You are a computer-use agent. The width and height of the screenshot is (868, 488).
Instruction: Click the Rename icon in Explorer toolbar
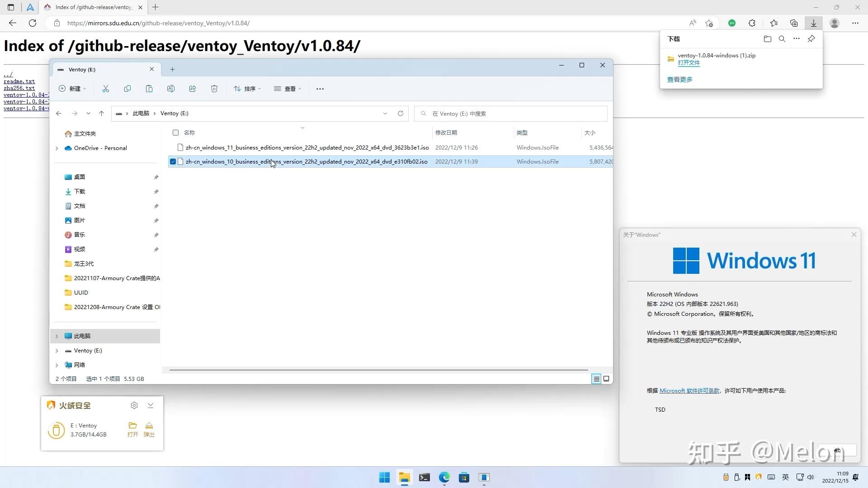coord(171,89)
